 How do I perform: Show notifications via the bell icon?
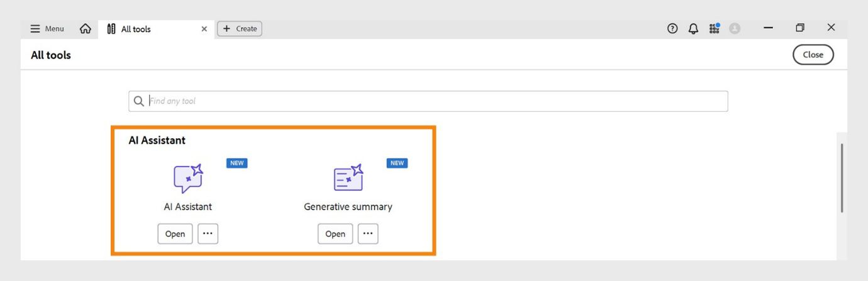[693, 28]
